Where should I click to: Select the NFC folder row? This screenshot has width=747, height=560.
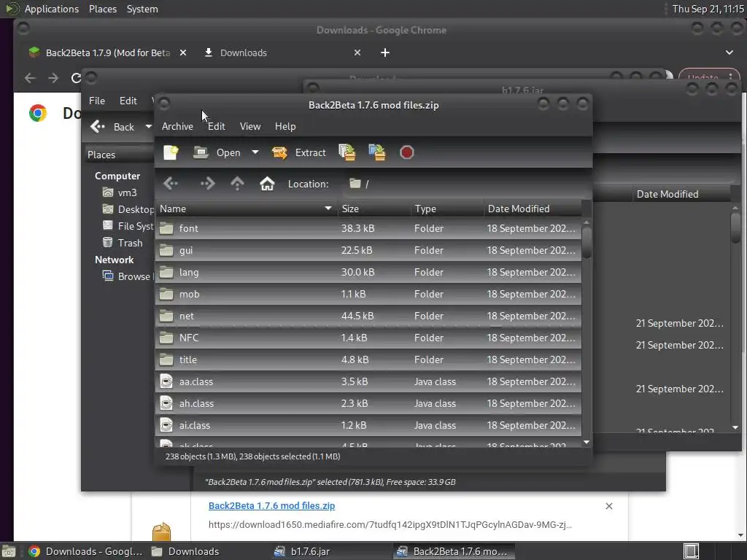pyautogui.click(x=368, y=338)
